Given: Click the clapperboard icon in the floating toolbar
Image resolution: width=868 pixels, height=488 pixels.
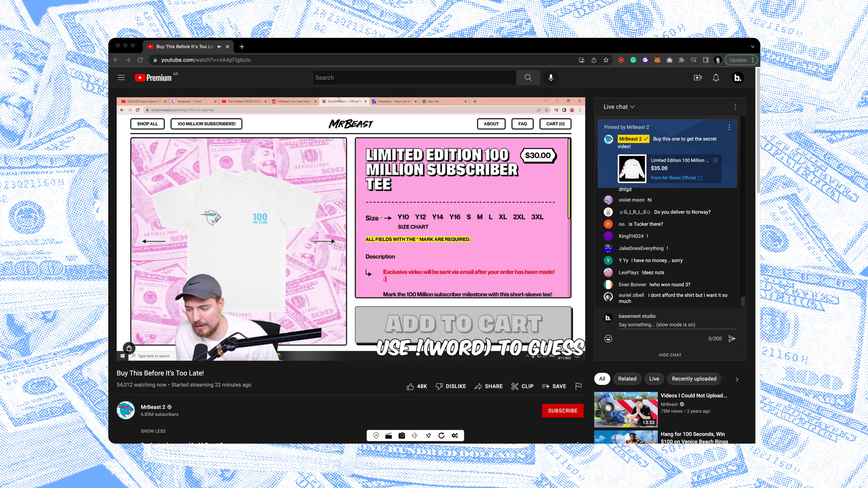Looking at the screenshot, I should tap(389, 435).
